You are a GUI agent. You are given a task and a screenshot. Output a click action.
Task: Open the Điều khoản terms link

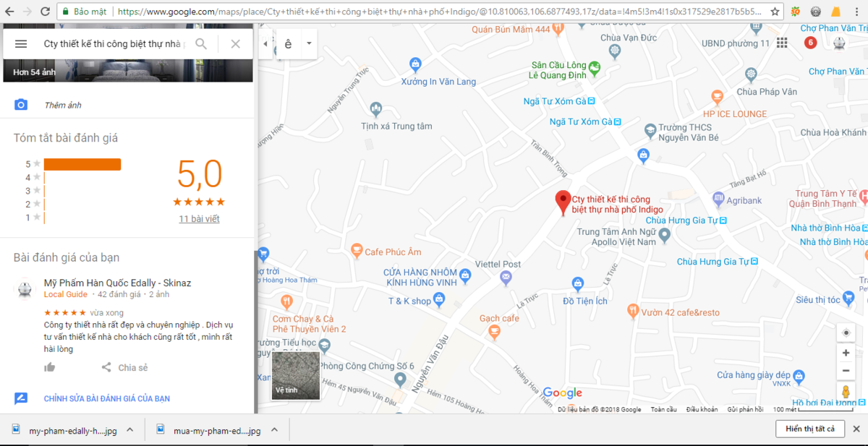point(702,409)
